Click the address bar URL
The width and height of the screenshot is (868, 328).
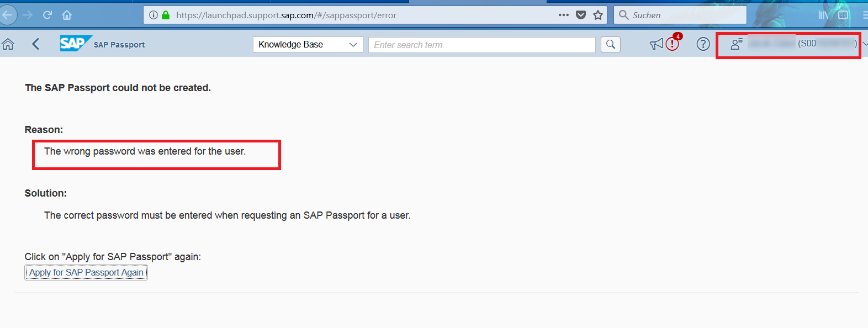click(286, 15)
